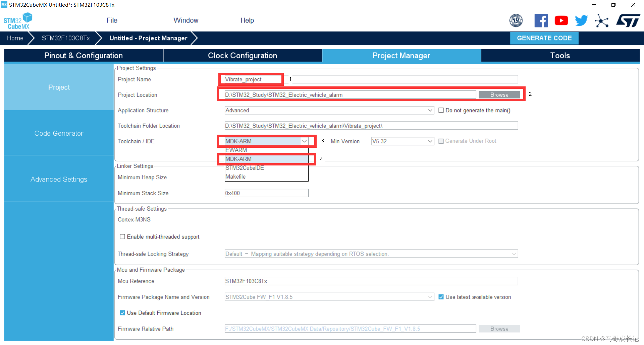The height and width of the screenshot is (345, 644).
Task: Open the Advanced Settings side section
Action: point(59,179)
